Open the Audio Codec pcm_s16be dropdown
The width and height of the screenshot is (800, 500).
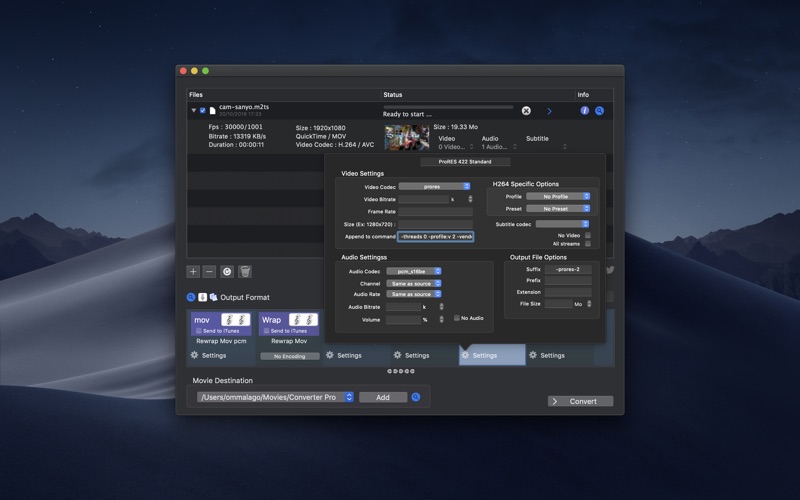(414, 271)
